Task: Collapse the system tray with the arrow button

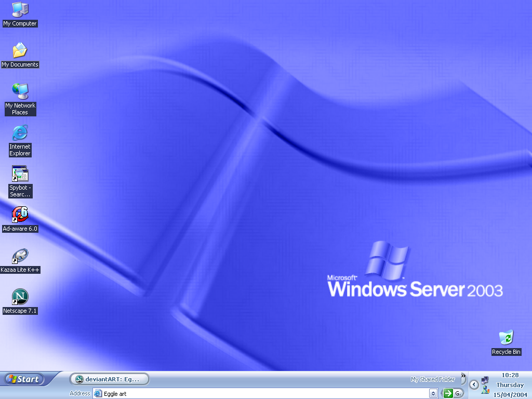Action: [x=474, y=384]
